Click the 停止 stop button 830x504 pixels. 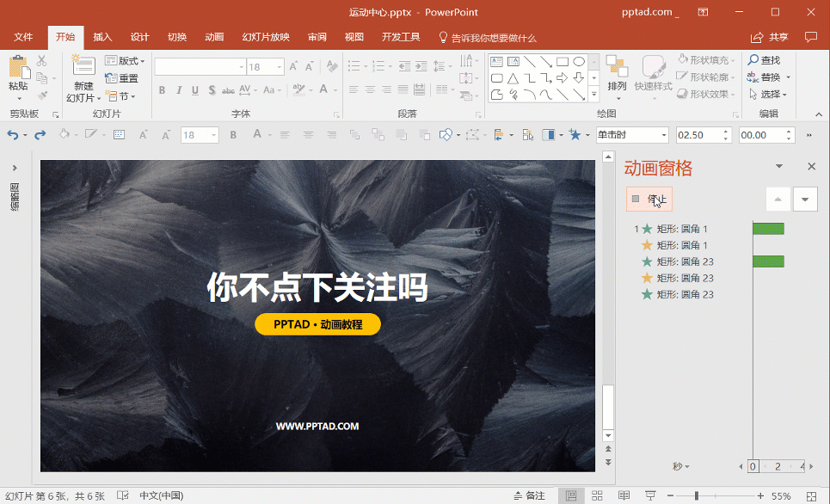tap(649, 199)
